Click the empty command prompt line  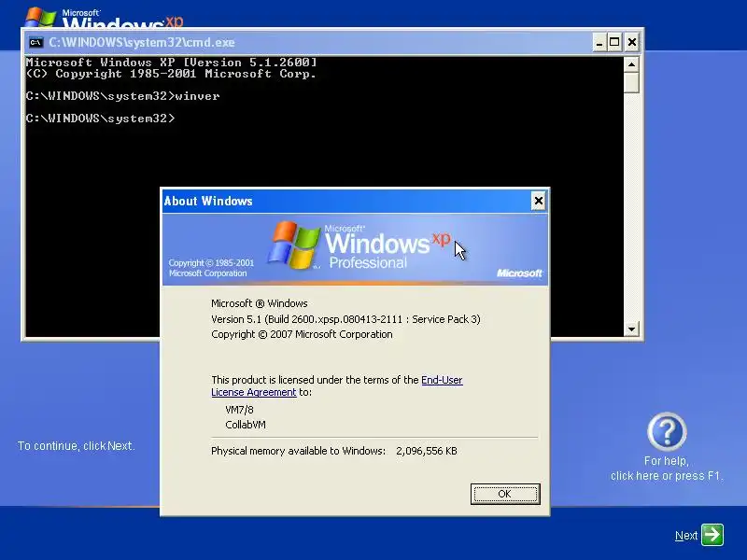101,119
